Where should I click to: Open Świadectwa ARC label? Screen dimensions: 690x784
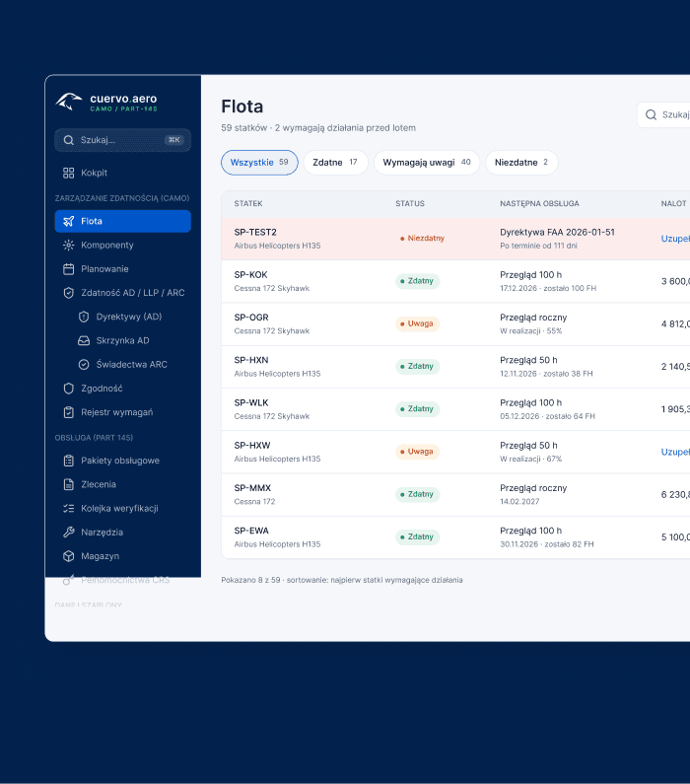[x=131, y=365]
